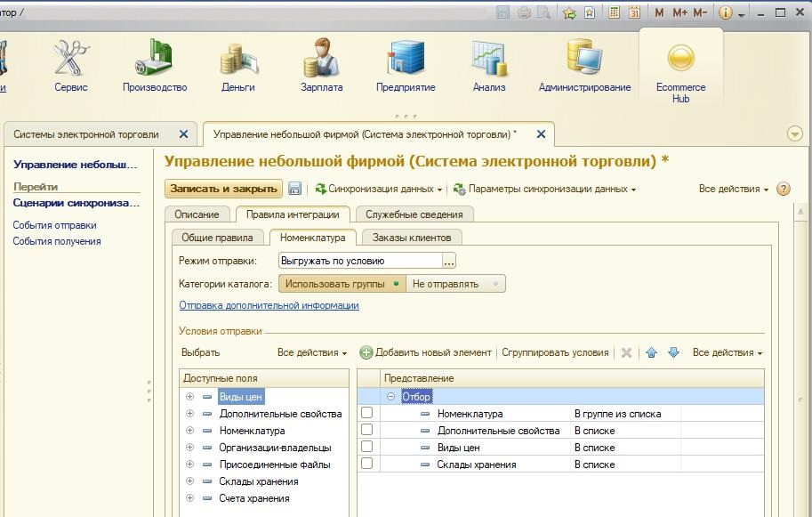
Task: Delete selected condition with the X icon
Action: tap(626, 352)
